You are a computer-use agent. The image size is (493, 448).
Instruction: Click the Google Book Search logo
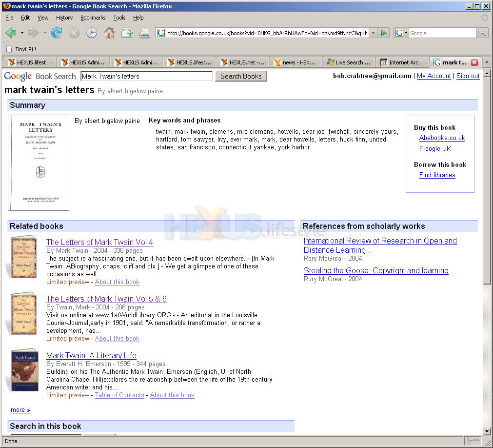click(x=40, y=76)
